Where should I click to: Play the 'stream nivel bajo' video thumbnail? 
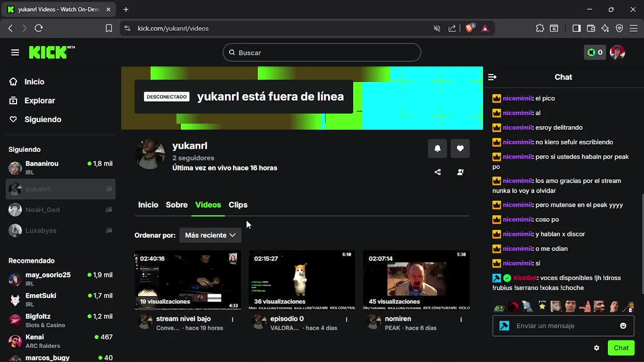187,280
